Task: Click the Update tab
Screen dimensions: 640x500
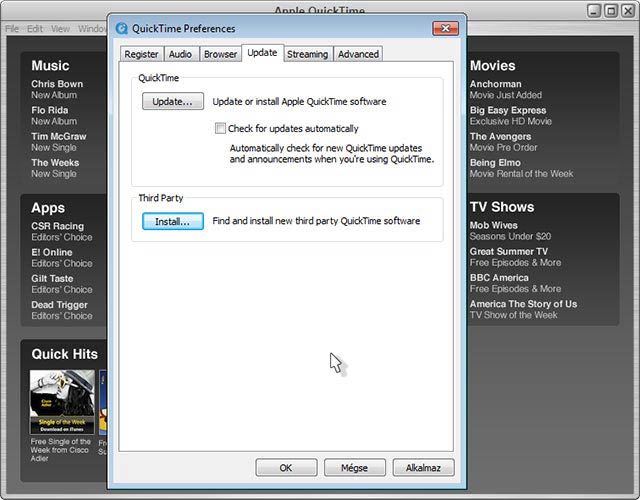Action: tap(262, 53)
